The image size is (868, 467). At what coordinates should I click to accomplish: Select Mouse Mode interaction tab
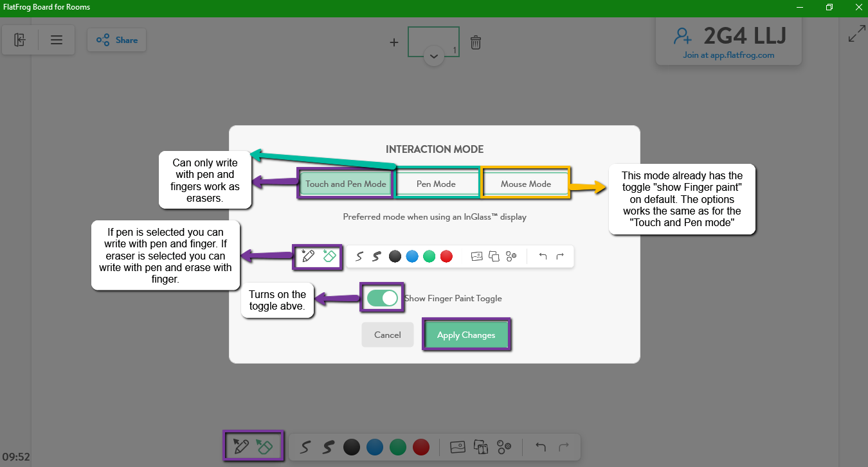point(525,184)
